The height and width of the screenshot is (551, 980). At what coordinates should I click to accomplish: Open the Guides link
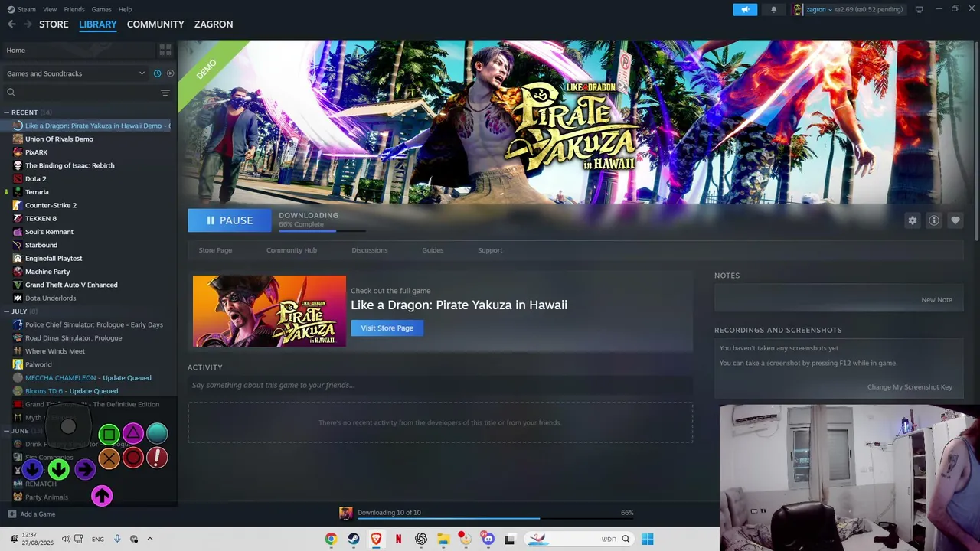click(x=433, y=250)
